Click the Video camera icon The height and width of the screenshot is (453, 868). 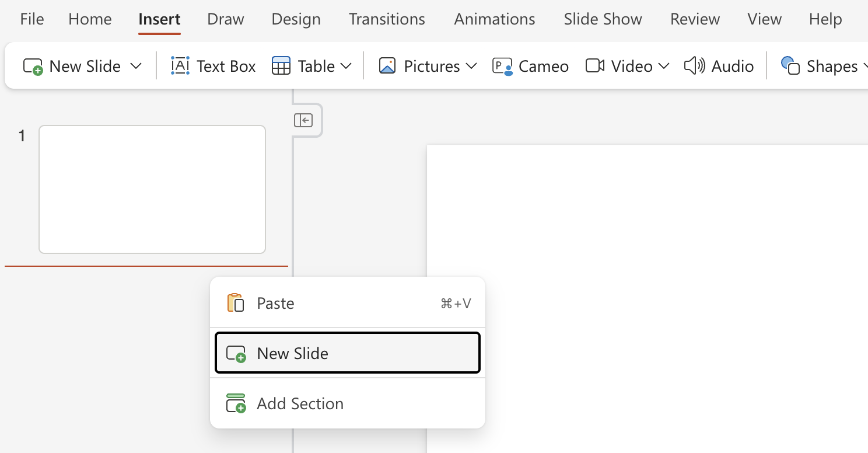[x=595, y=66]
